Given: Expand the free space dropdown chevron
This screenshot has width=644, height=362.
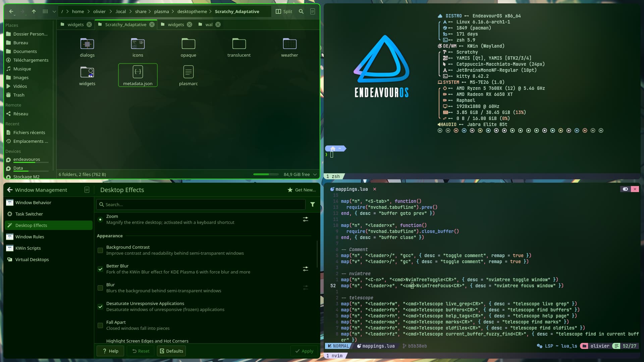Looking at the screenshot, I should click(315, 174).
